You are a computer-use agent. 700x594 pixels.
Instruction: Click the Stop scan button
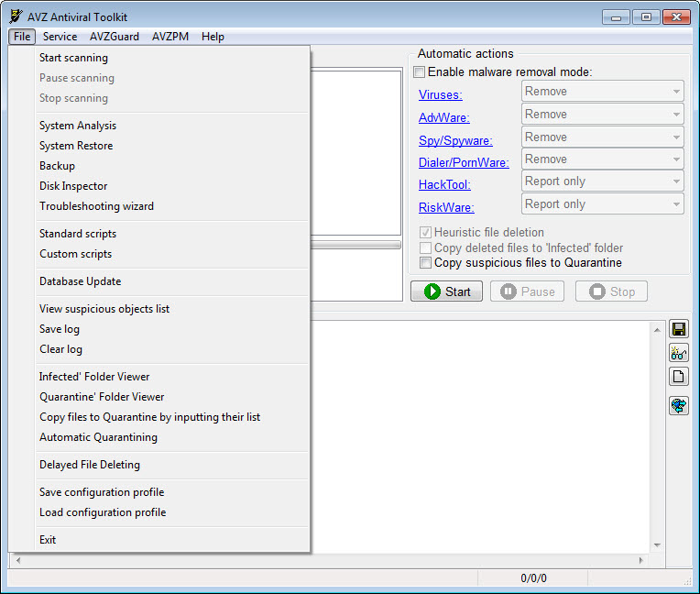coord(612,291)
